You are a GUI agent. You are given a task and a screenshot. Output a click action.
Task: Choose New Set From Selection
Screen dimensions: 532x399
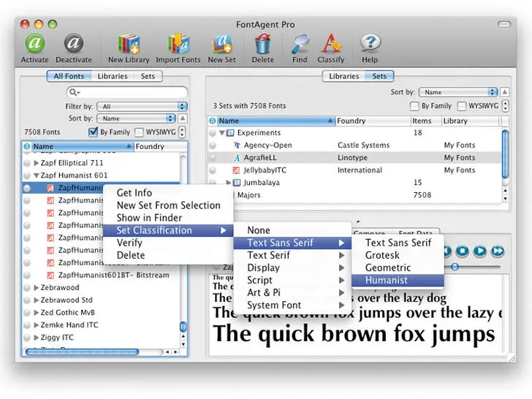(168, 205)
